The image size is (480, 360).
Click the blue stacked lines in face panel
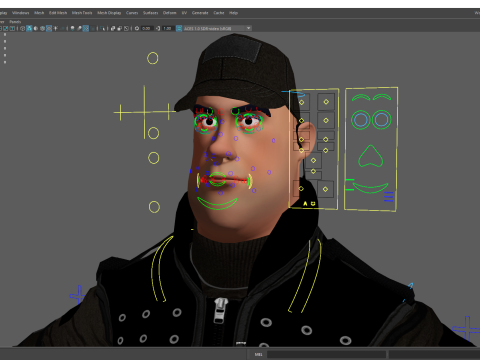tap(388, 197)
